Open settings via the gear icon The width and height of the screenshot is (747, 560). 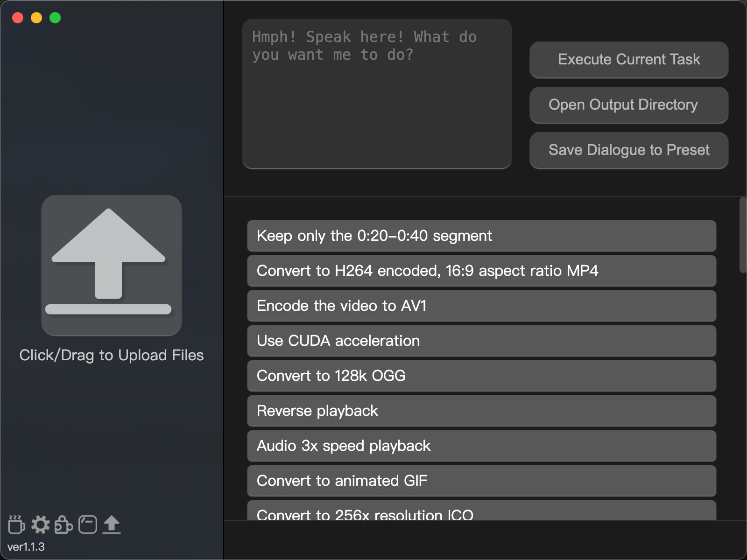tap(41, 525)
